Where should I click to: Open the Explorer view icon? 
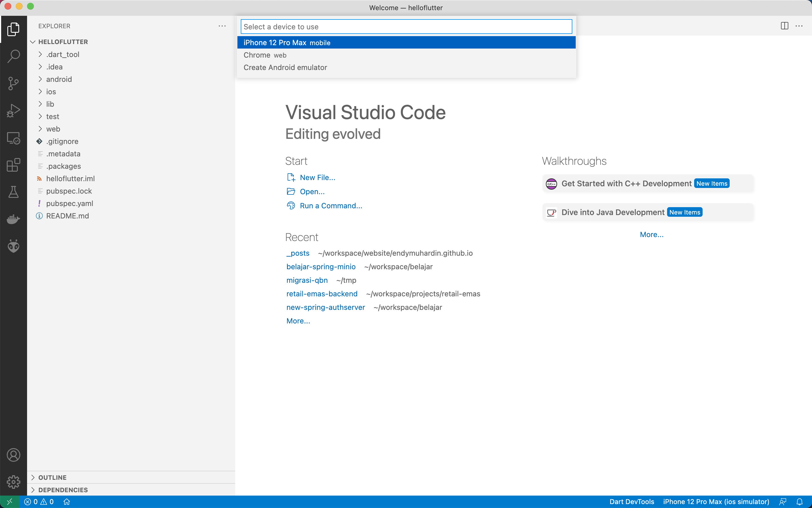pos(14,29)
